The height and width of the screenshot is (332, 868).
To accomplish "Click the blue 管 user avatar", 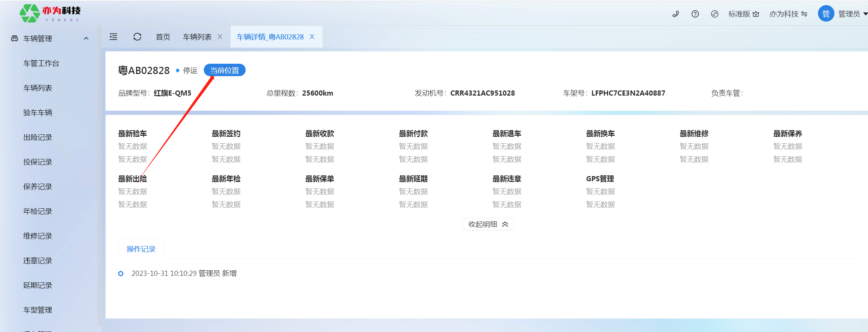I will pyautogui.click(x=826, y=14).
